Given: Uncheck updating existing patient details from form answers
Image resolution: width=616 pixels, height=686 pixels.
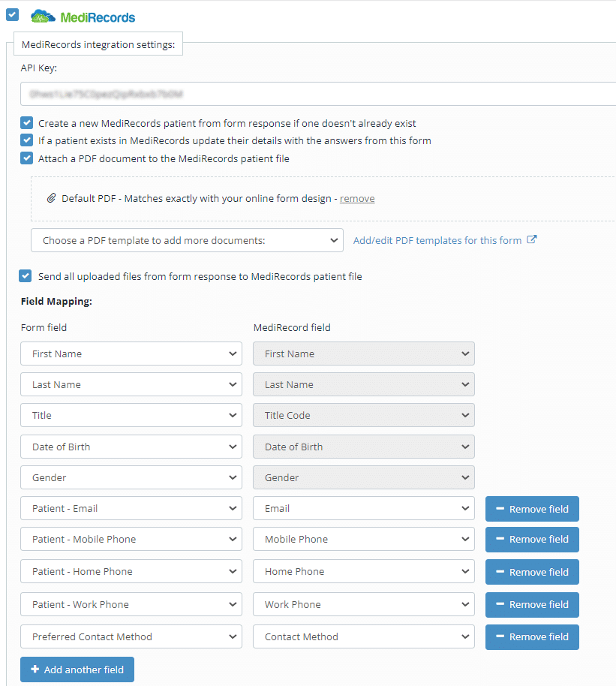Looking at the screenshot, I should pos(25,140).
